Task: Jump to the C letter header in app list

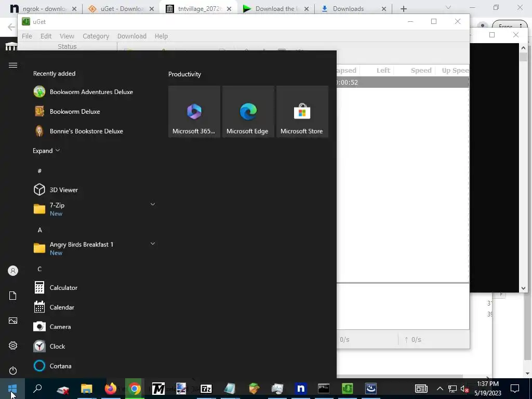Action: pos(39,269)
